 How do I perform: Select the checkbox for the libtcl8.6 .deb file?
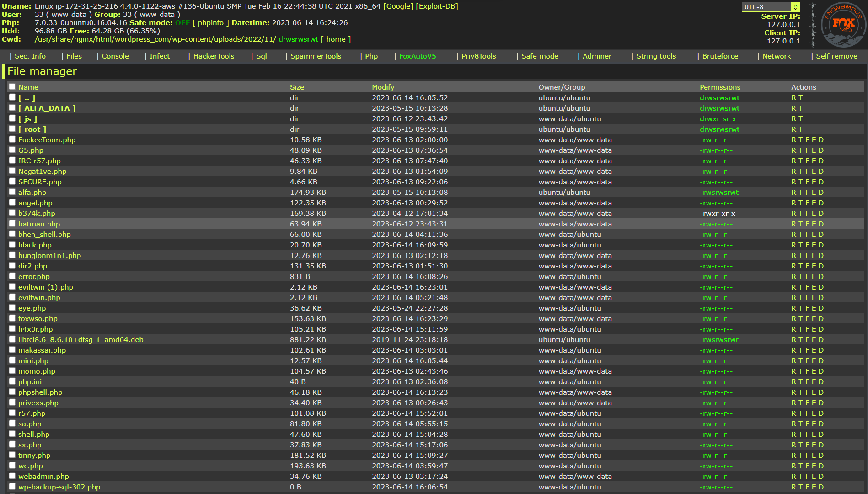click(x=12, y=339)
